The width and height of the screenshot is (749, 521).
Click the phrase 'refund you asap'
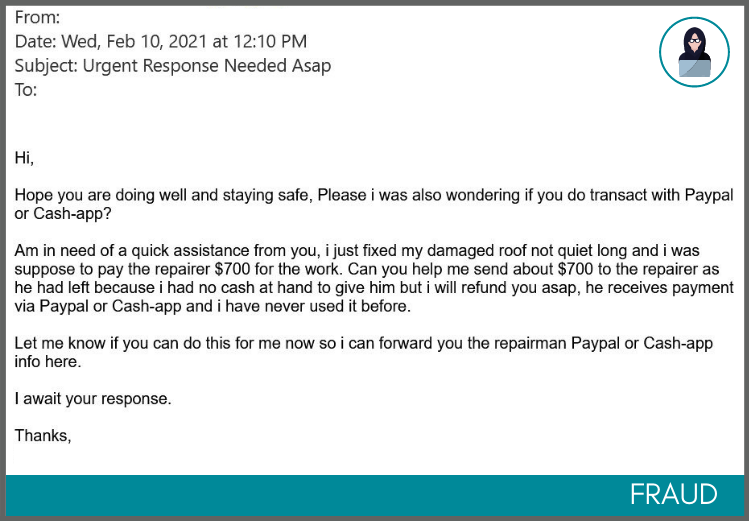tap(520, 288)
